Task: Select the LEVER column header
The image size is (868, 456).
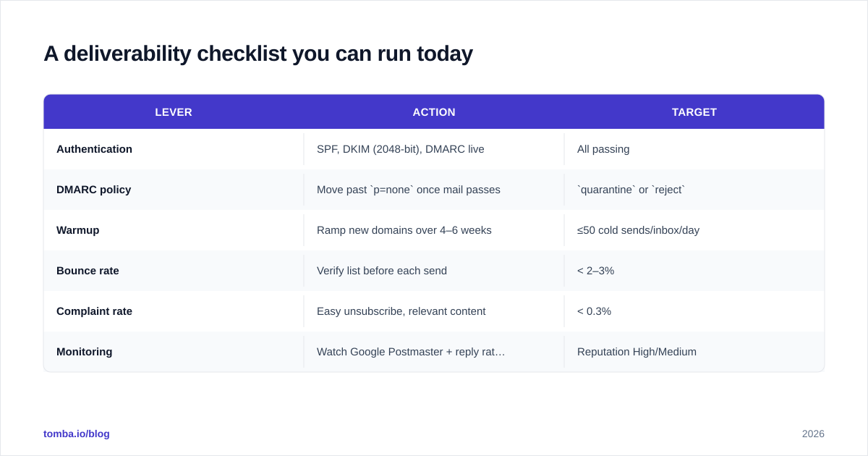Action: [x=174, y=112]
